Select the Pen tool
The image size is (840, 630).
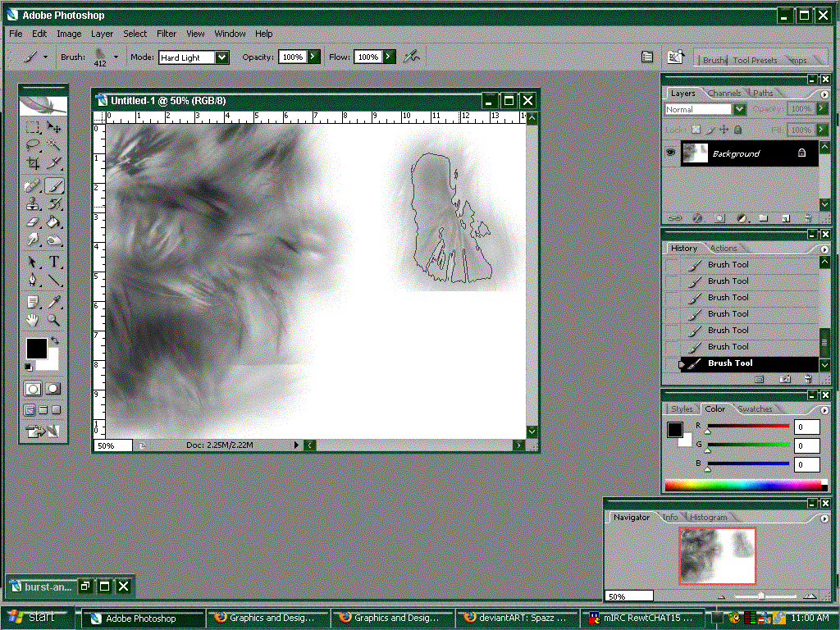[33, 280]
